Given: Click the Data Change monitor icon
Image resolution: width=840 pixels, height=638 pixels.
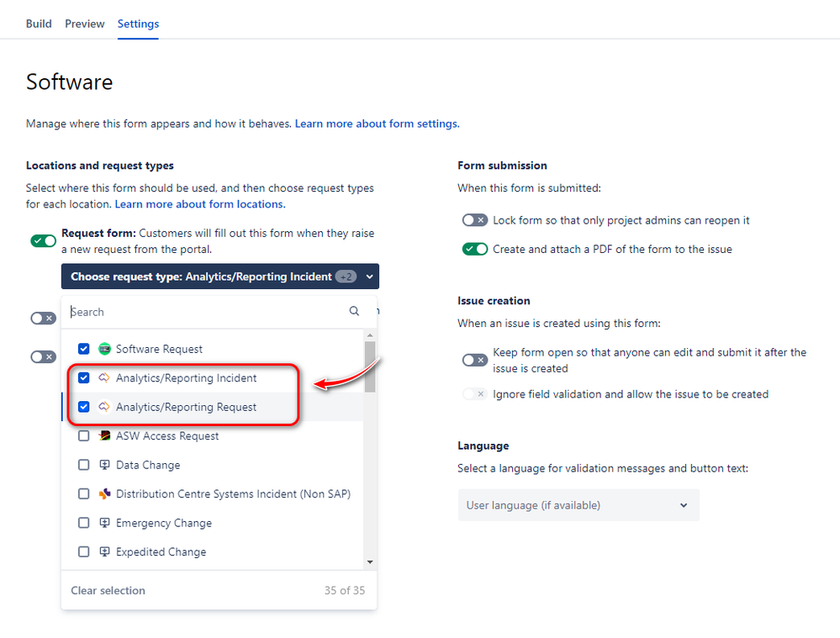Looking at the screenshot, I should click(104, 465).
